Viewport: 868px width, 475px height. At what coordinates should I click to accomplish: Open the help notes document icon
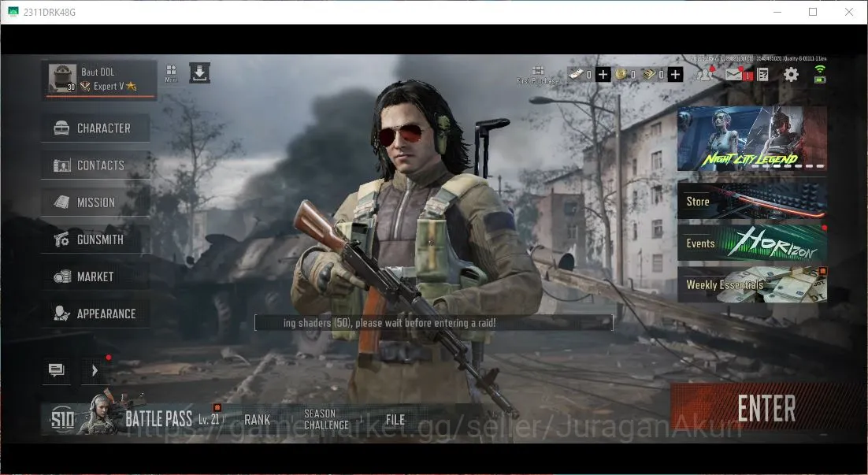[x=762, y=74]
